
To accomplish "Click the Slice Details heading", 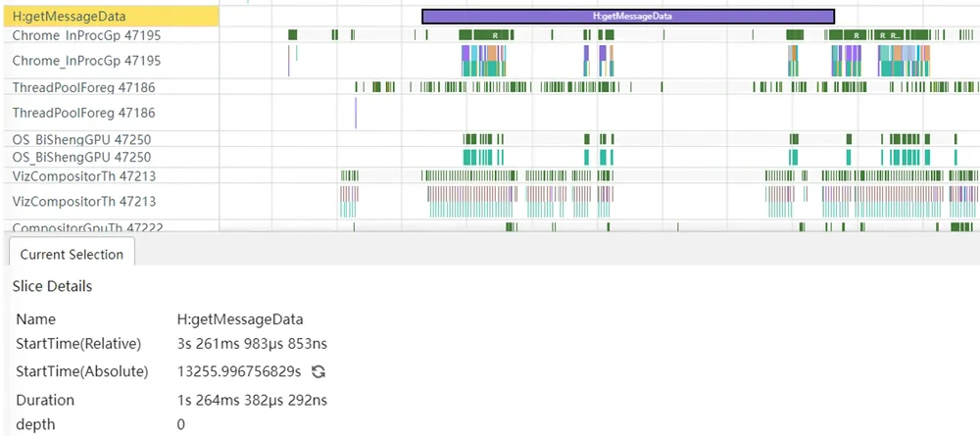I will 53,286.
